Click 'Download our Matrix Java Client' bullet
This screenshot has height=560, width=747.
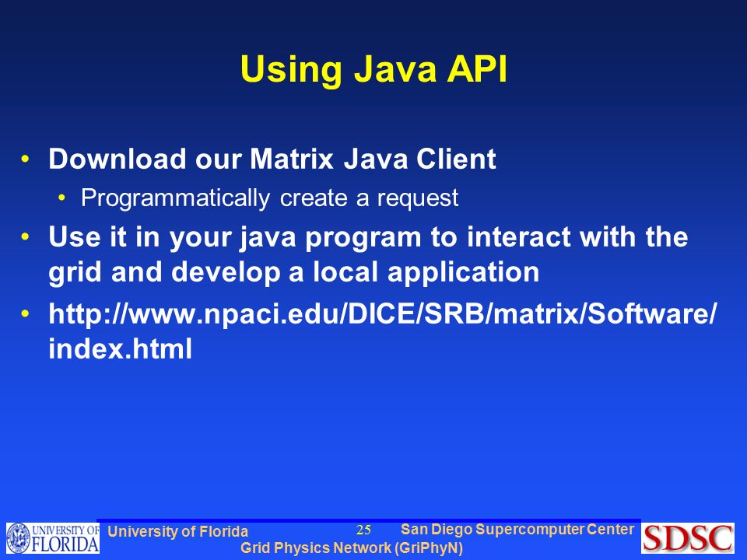[272, 159]
